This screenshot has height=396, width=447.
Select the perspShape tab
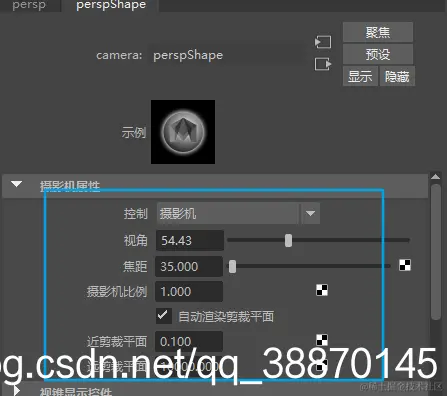pyautogui.click(x=111, y=5)
